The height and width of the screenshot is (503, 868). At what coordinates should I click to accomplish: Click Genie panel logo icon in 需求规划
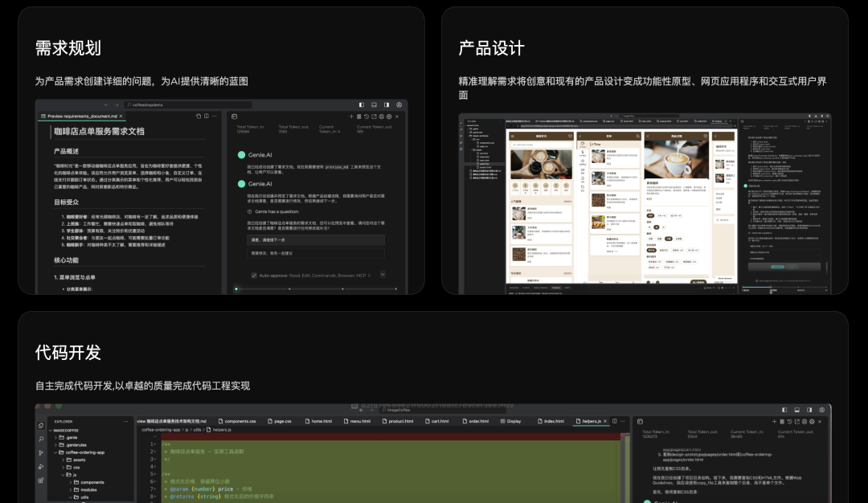(x=234, y=117)
